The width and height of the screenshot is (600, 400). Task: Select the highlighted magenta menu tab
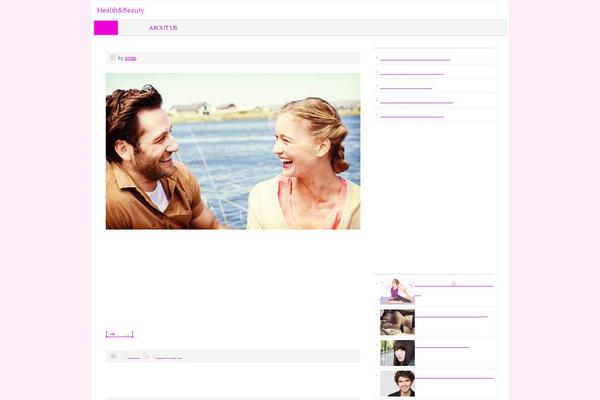tap(106, 28)
